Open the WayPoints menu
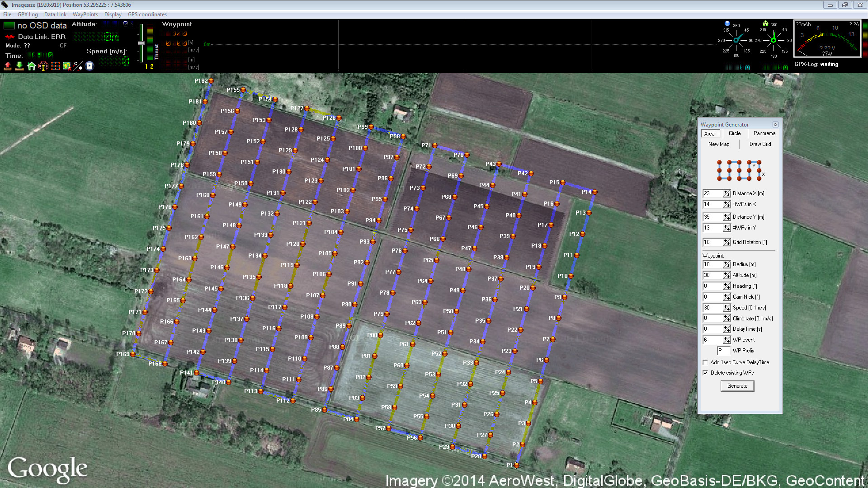 pyautogui.click(x=85, y=14)
